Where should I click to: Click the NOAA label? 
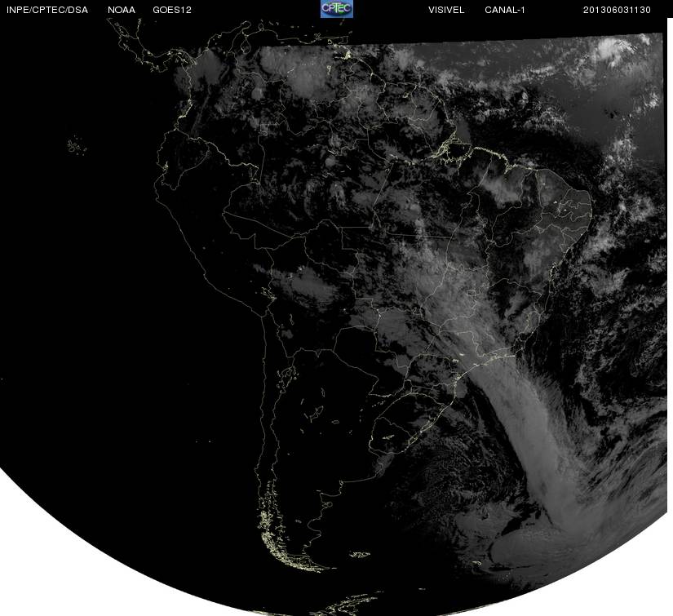(x=122, y=10)
